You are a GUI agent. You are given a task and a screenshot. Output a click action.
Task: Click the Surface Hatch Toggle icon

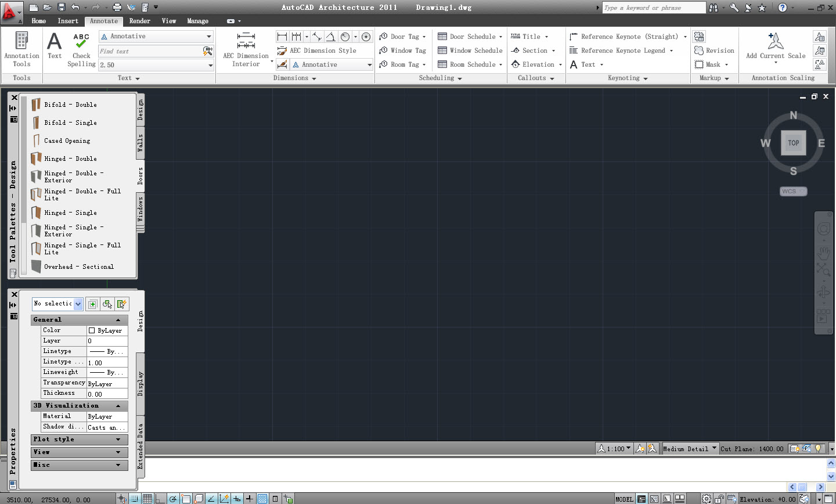(x=794, y=449)
